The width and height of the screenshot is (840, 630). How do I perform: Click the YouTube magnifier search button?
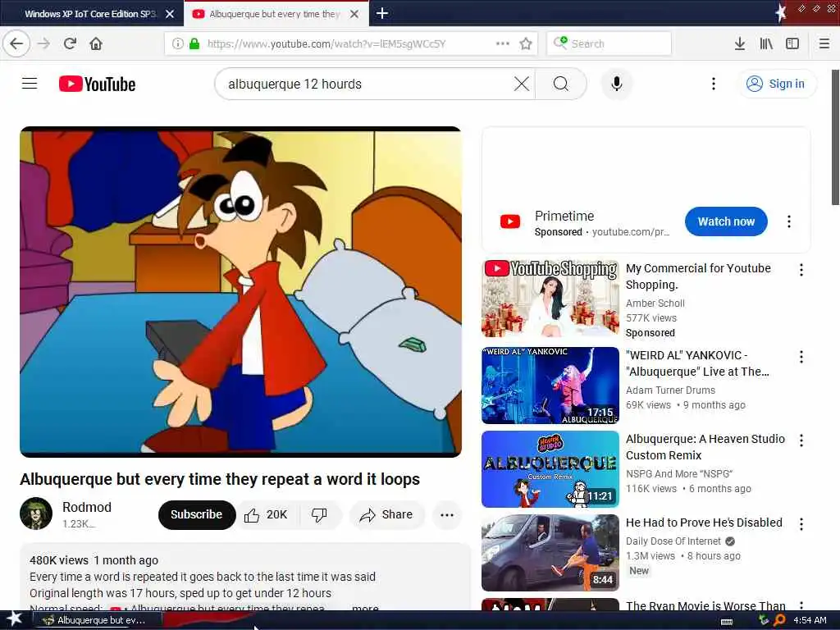[561, 84]
